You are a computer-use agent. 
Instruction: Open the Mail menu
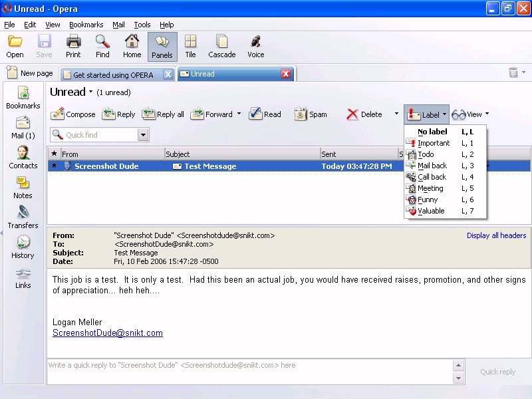[118, 25]
